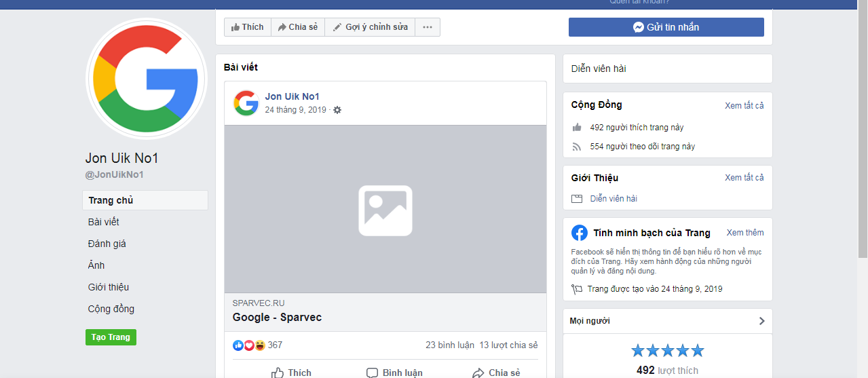This screenshot has height=378, width=868.
Task: Click Xem thêm in page transparency box
Action: click(x=745, y=232)
